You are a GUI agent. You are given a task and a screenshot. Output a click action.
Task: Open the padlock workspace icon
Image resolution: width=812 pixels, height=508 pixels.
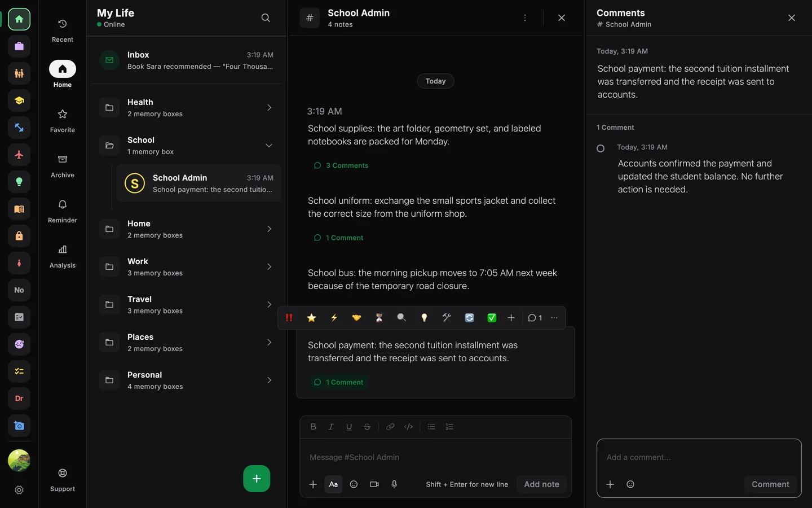19,236
